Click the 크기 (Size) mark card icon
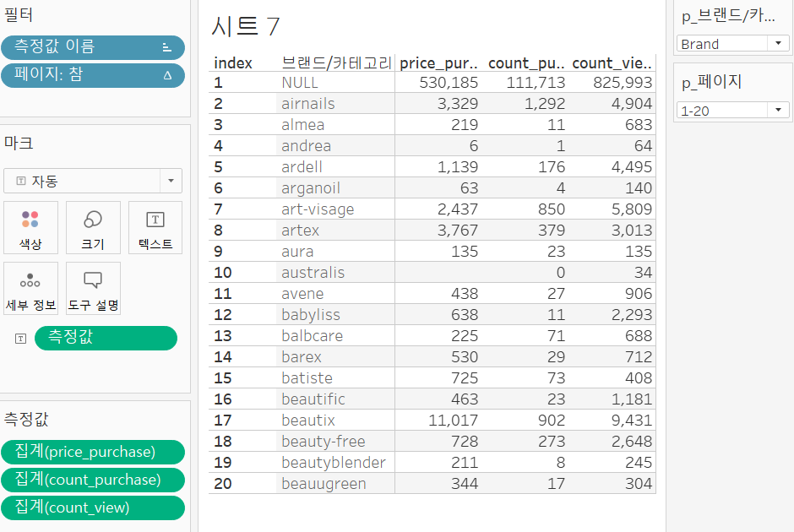794x532 pixels. 93,227
